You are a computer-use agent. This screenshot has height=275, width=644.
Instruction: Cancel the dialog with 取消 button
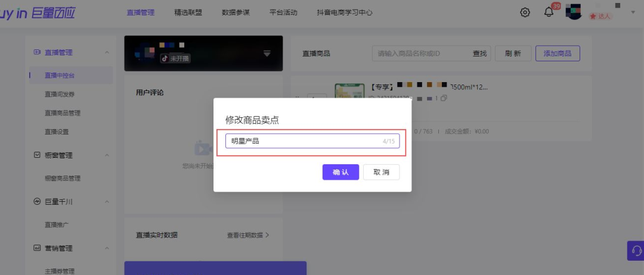[381, 172]
